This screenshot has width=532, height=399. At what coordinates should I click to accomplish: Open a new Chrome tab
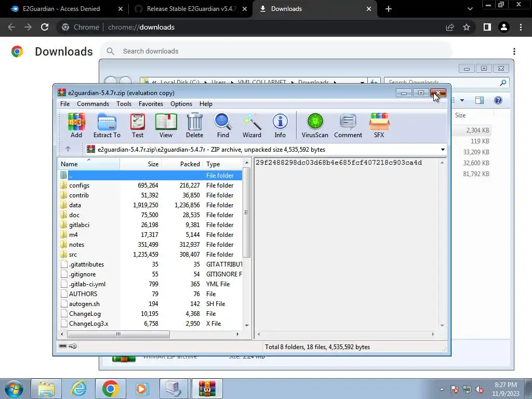[389, 9]
